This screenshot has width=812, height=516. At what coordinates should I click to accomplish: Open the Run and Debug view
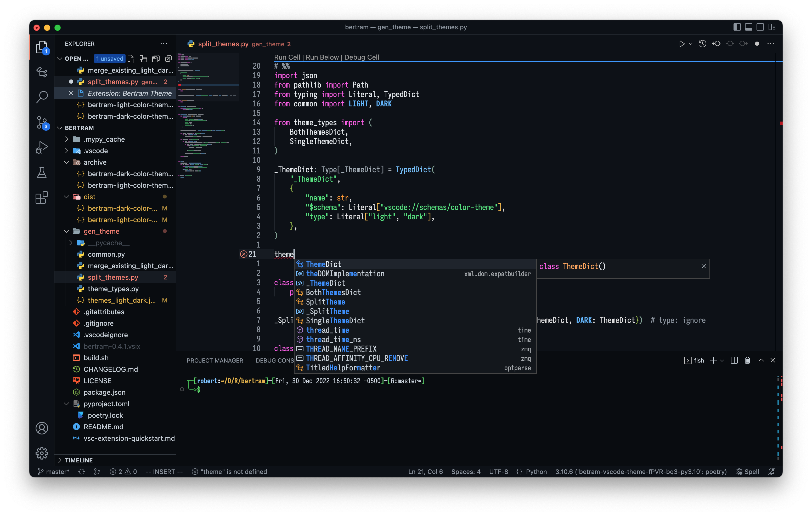click(42, 148)
